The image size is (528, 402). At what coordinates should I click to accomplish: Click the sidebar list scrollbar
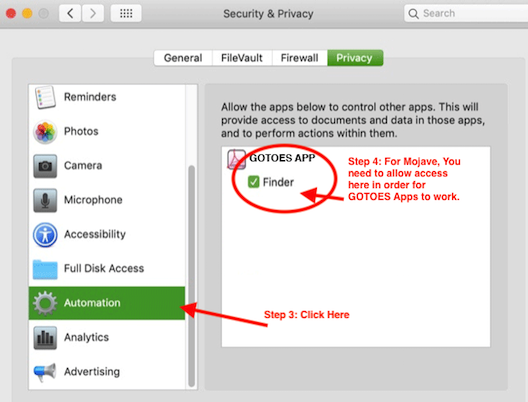(192, 276)
